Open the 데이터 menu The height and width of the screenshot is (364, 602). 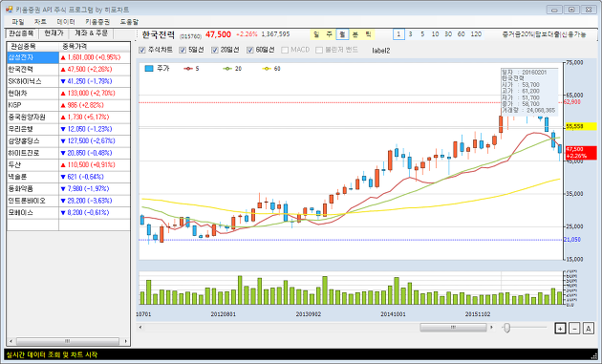coord(66,22)
